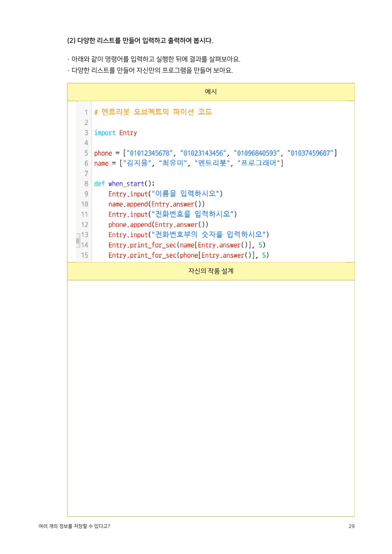Click the "전화번호부의 숫자를 입력하시오" input prompt
The height and width of the screenshot is (554, 392).
209,235
